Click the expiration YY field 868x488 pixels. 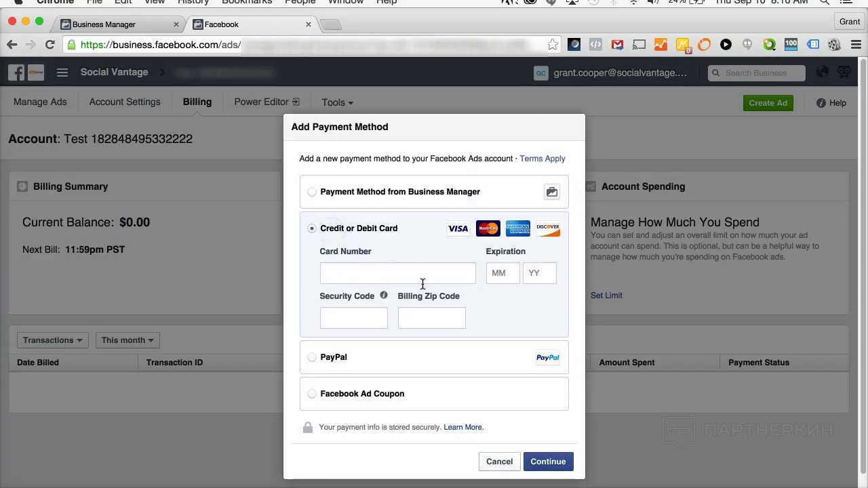point(540,273)
